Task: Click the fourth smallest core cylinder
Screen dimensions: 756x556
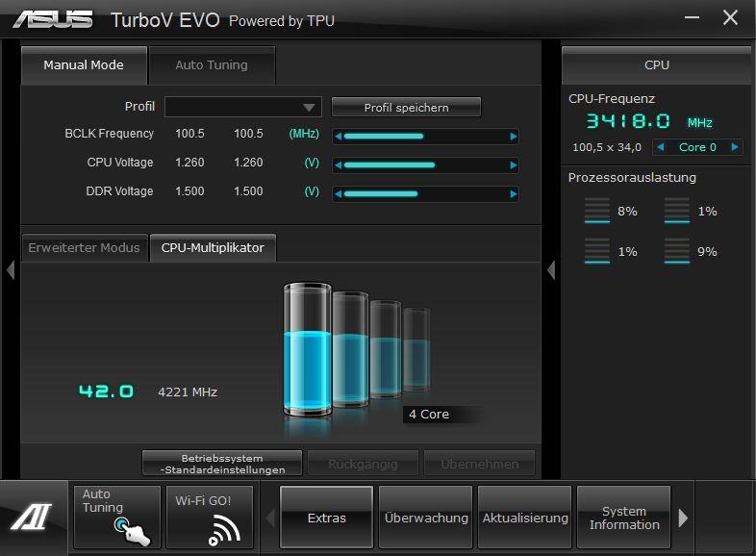Action: pos(416,349)
